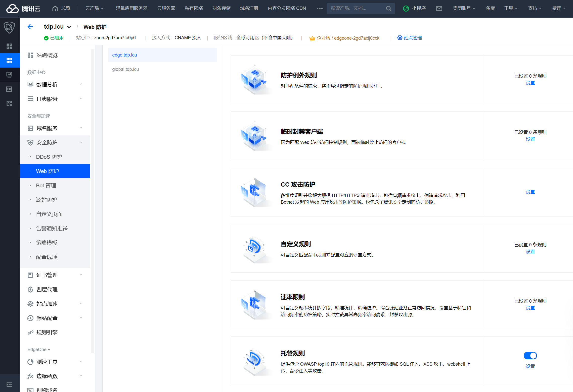This screenshot has height=392, width=573.
Task: Select Web 防护 submenu item
Action: [55, 171]
